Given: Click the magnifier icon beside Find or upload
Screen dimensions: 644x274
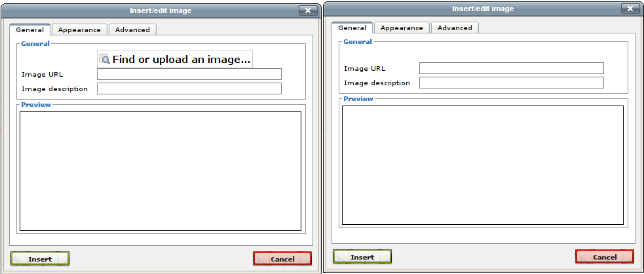Looking at the screenshot, I should tap(105, 59).
